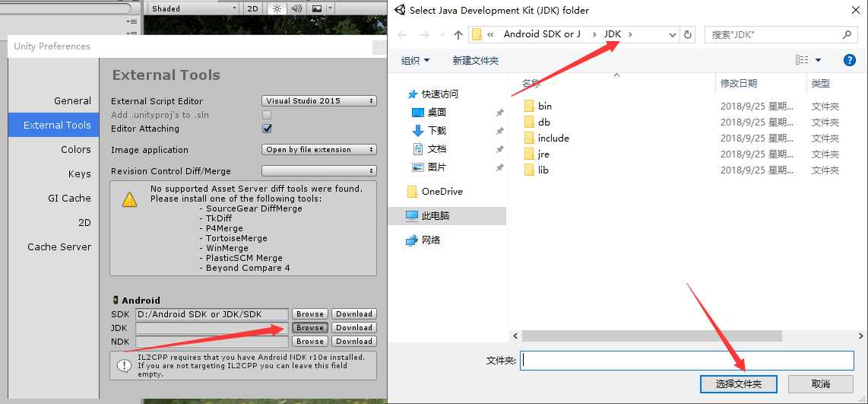Click 取消 (Cancel) button
This screenshot has width=868, height=404.
coord(820,384)
